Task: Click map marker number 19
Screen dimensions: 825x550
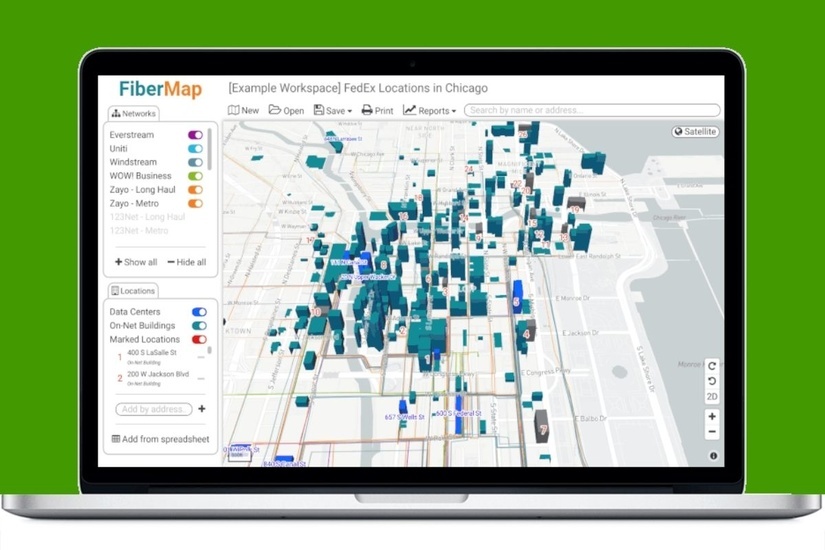Action: (575, 210)
